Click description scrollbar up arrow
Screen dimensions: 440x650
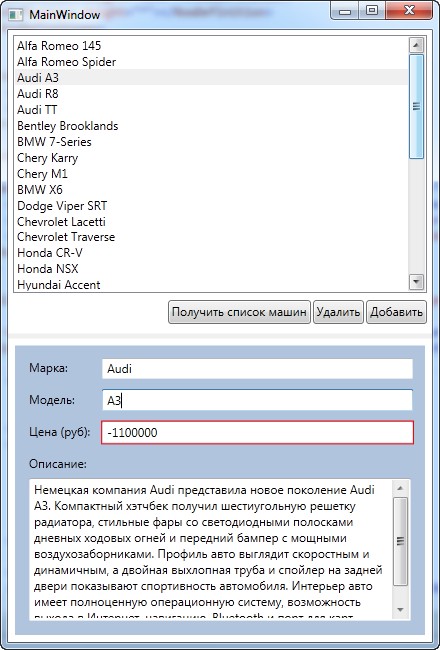click(x=400, y=488)
